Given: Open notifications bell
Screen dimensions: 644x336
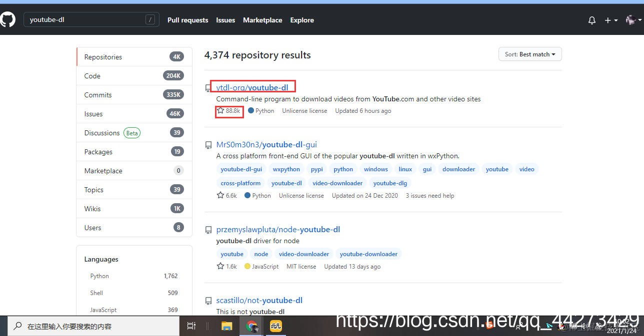Looking at the screenshot, I should pos(592,20).
